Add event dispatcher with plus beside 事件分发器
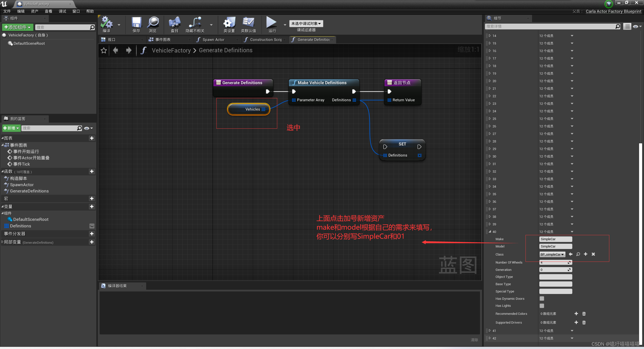 tap(92, 234)
